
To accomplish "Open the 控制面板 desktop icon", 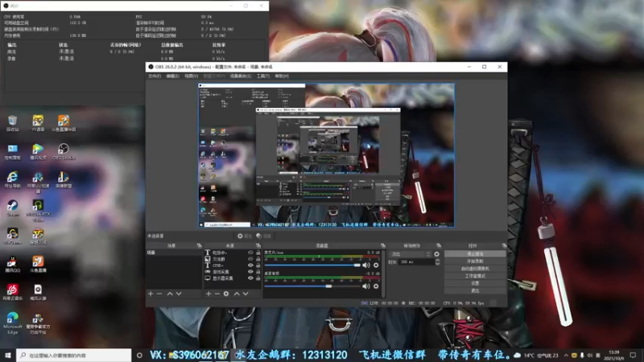I will (x=12, y=151).
